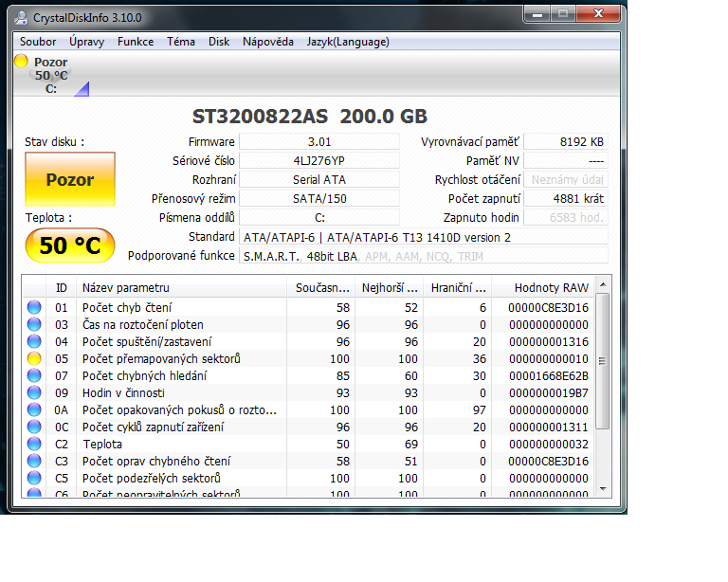Click RAW value 000000000010 of row 05
This screenshot has width=728, height=582.
pos(548,358)
